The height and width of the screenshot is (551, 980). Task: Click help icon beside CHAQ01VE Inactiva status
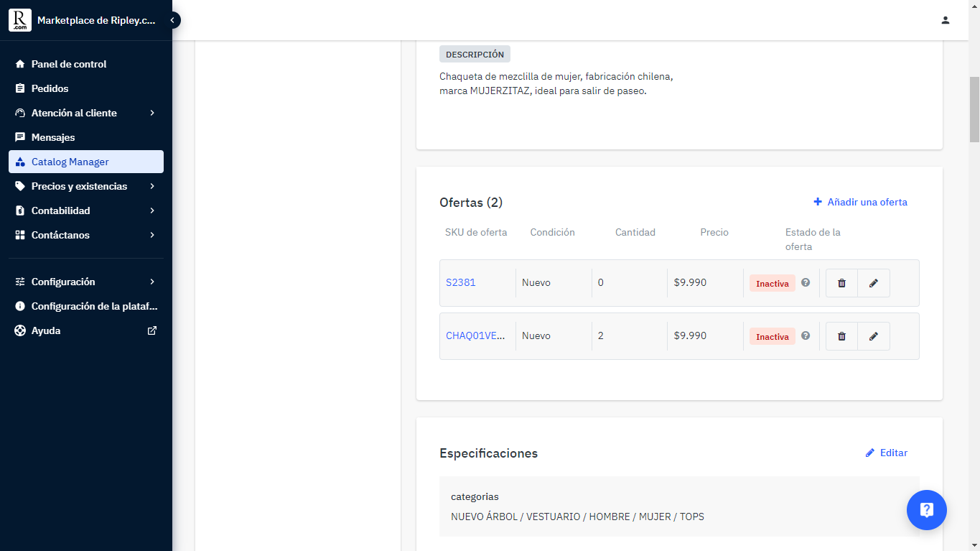(806, 335)
